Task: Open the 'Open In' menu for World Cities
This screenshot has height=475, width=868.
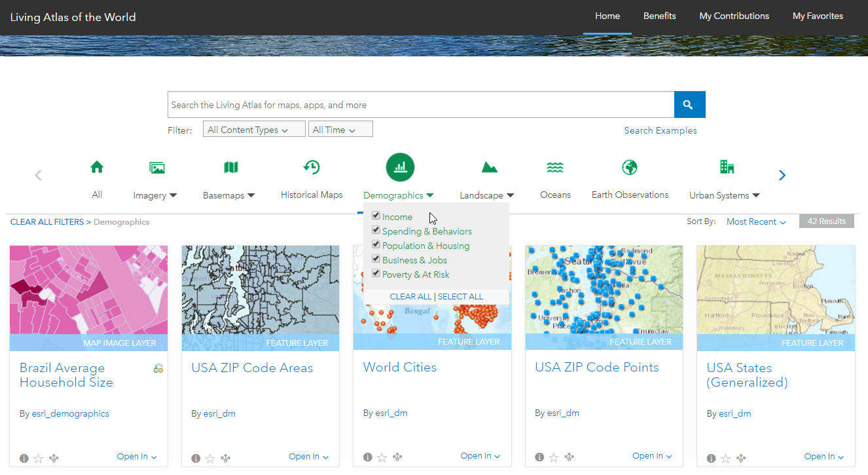Action: coord(480,456)
